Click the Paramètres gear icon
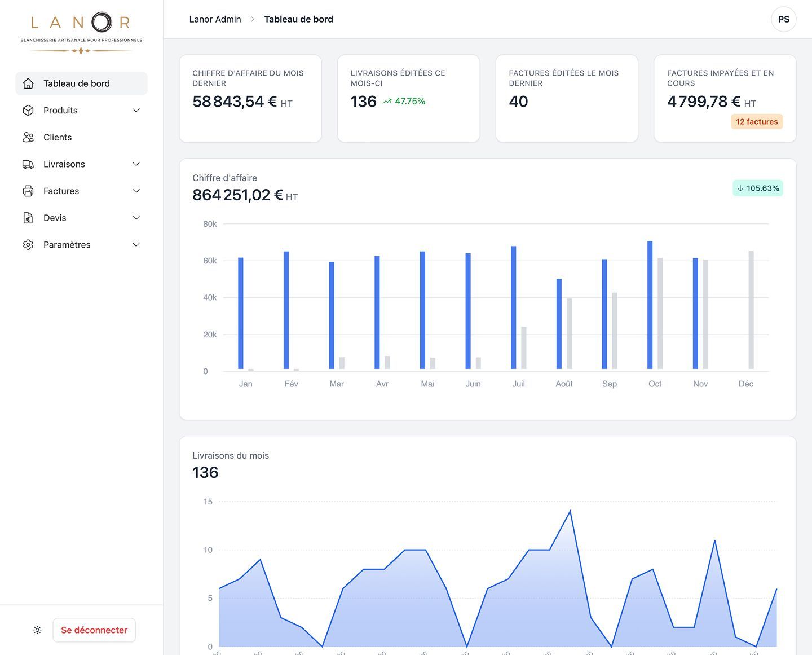This screenshot has width=812, height=655. coord(28,245)
